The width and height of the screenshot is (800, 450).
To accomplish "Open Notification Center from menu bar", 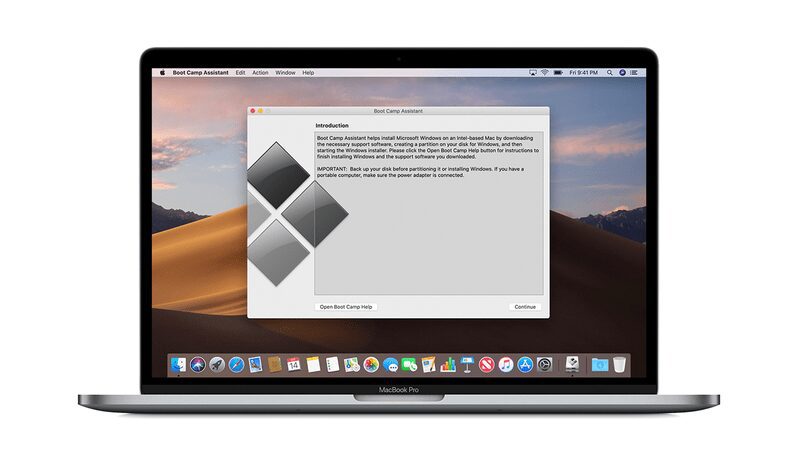I will point(635,73).
